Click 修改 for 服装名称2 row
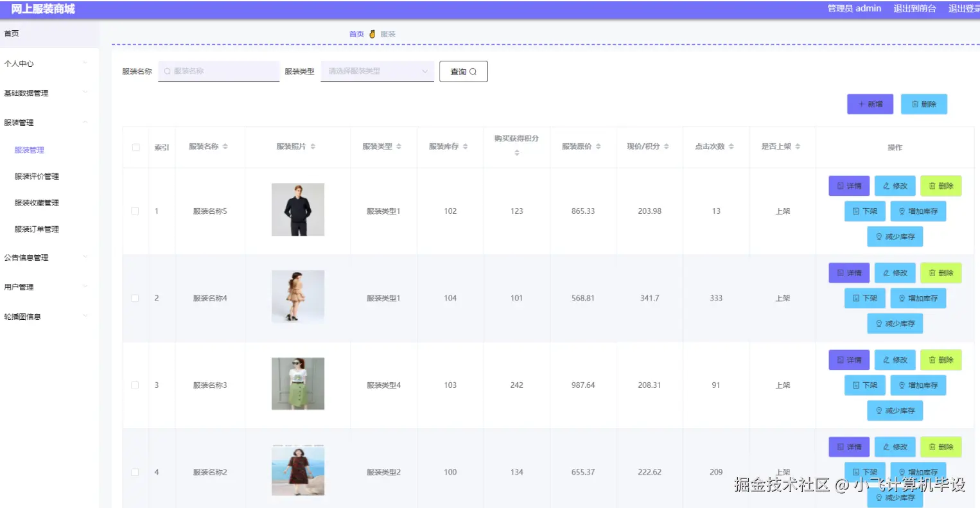 point(895,447)
